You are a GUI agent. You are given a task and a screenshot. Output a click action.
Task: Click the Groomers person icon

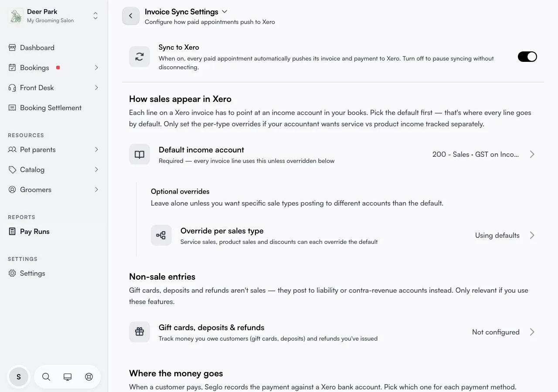(x=12, y=189)
